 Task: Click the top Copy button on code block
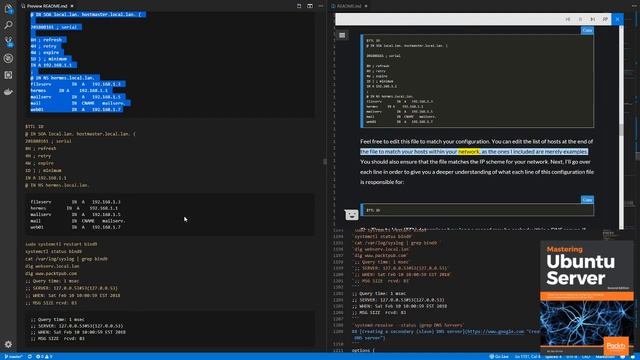click(x=587, y=30)
